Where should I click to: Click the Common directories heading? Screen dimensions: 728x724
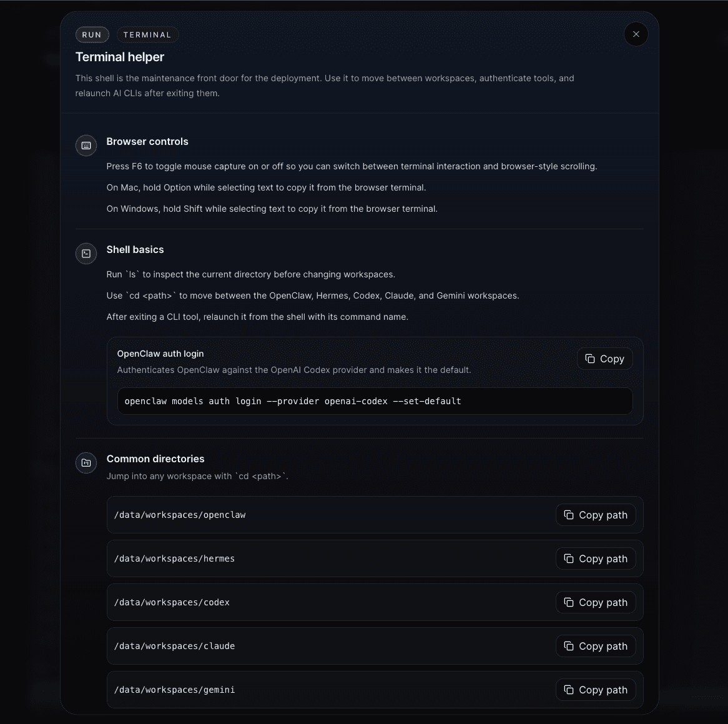tap(155, 459)
